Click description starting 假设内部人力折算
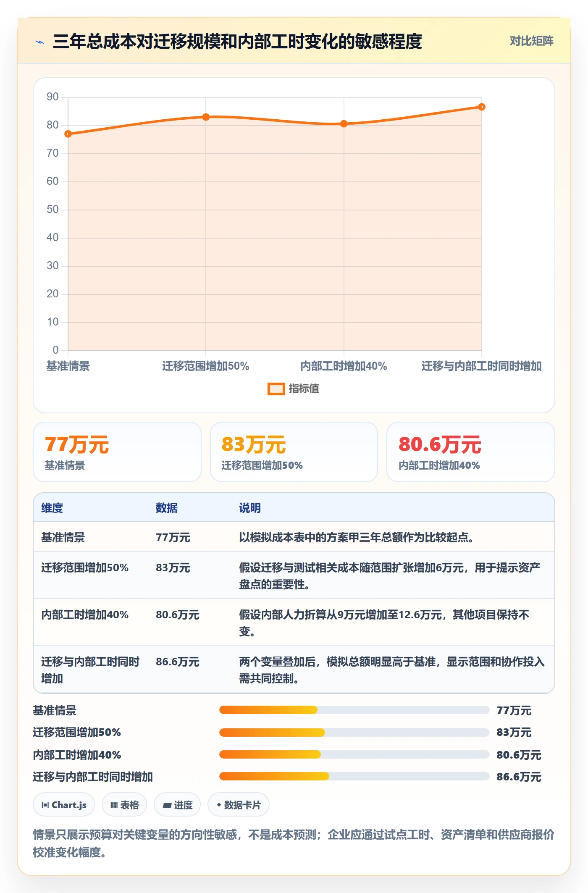588x893 pixels. tap(384, 623)
